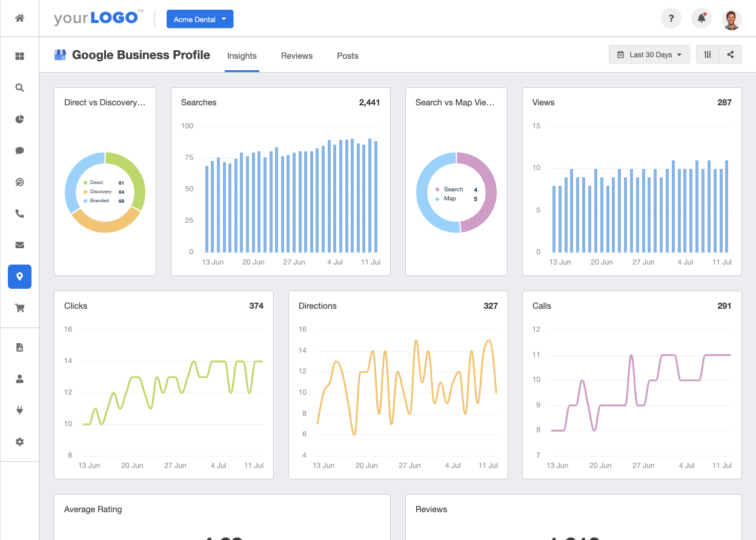Switch to the Posts tab

pos(348,56)
